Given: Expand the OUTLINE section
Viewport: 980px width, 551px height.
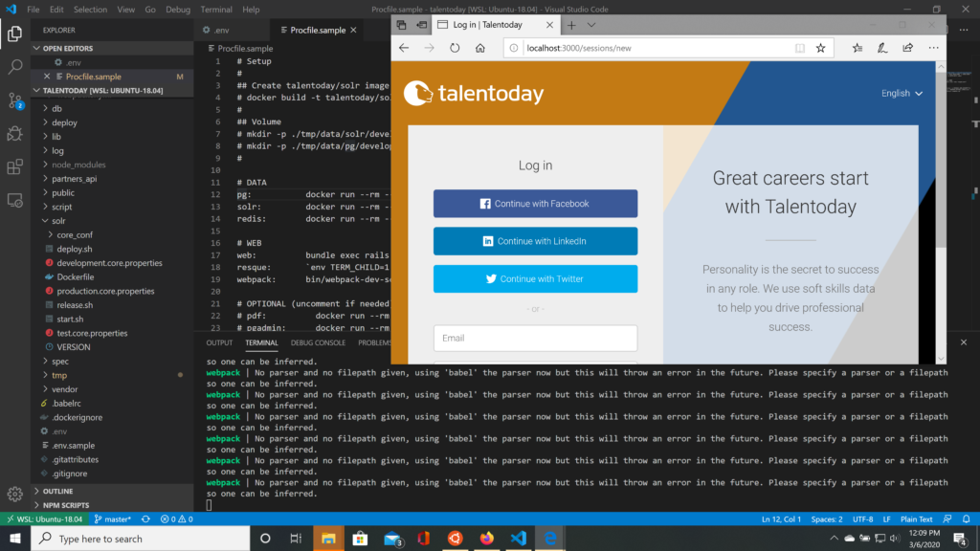Looking at the screenshot, I should click(57, 491).
